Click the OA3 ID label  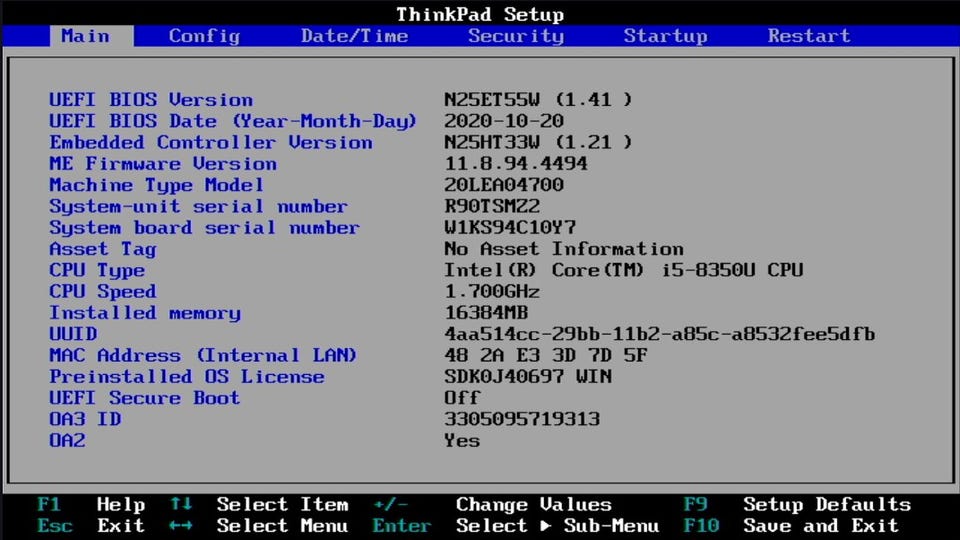(x=85, y=419)
